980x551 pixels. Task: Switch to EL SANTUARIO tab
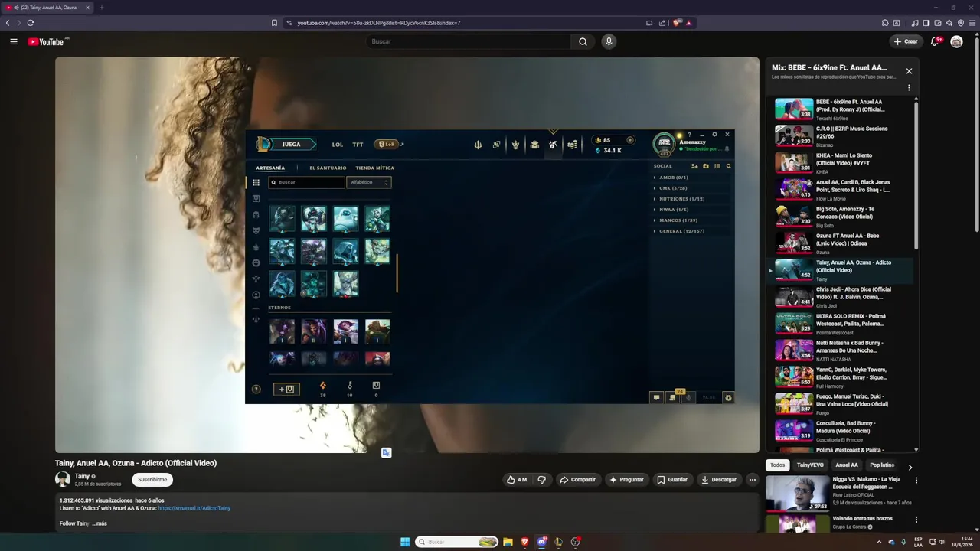(x=328, y=168)
